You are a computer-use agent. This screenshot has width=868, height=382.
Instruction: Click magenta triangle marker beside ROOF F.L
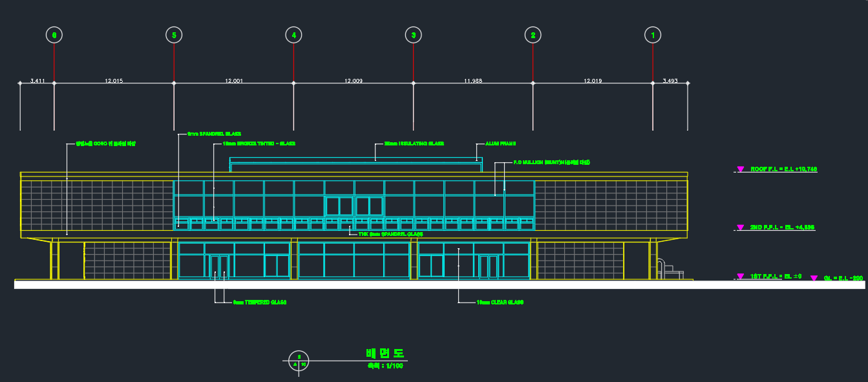(x=741, y=169)
